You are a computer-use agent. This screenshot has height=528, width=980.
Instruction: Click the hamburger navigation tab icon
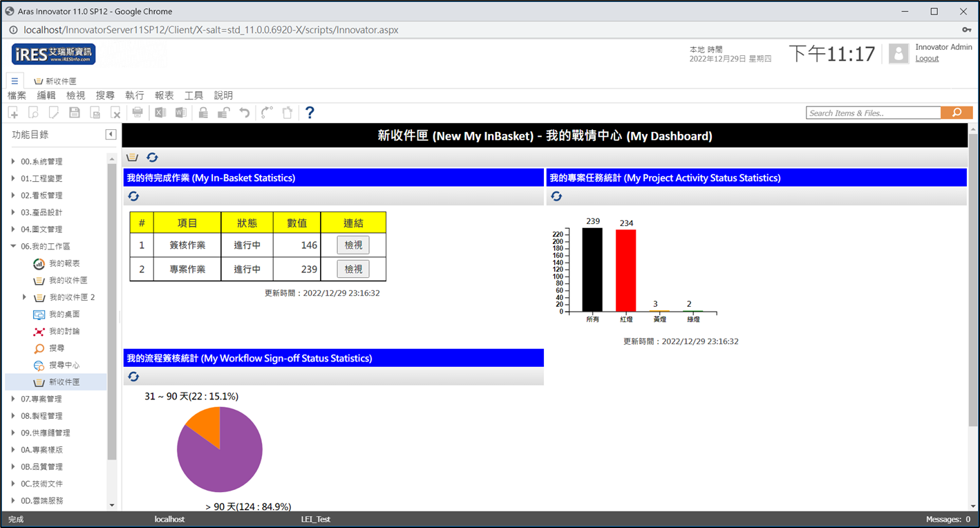click(15, 81)
